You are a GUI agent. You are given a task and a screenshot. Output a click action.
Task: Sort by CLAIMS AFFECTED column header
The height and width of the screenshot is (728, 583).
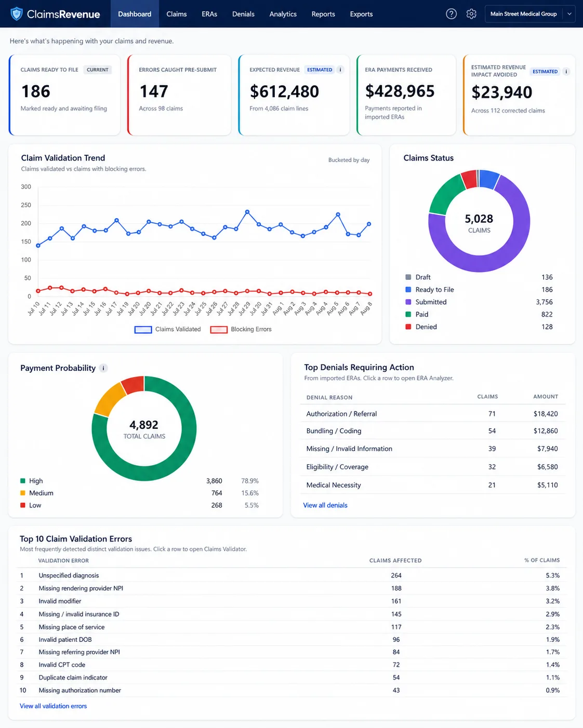click(395, 561)
